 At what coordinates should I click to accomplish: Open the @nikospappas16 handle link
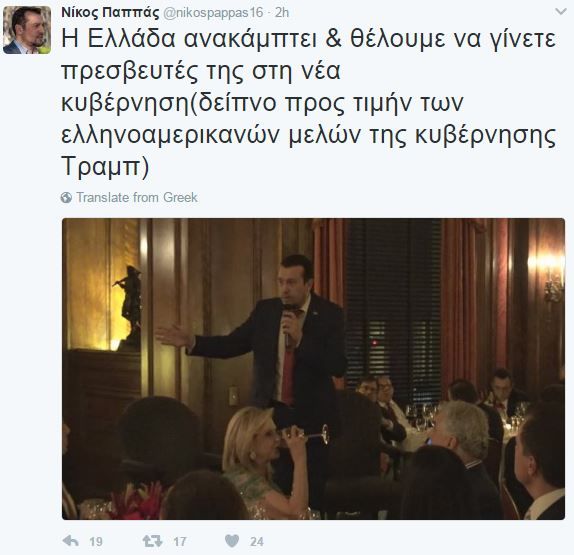213,13
